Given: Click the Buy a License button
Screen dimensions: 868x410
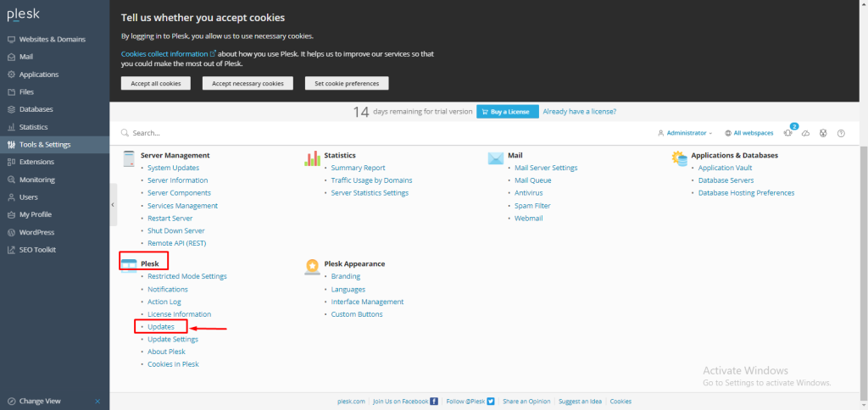Looking at the screenshot, I should (x=508, y=112).
